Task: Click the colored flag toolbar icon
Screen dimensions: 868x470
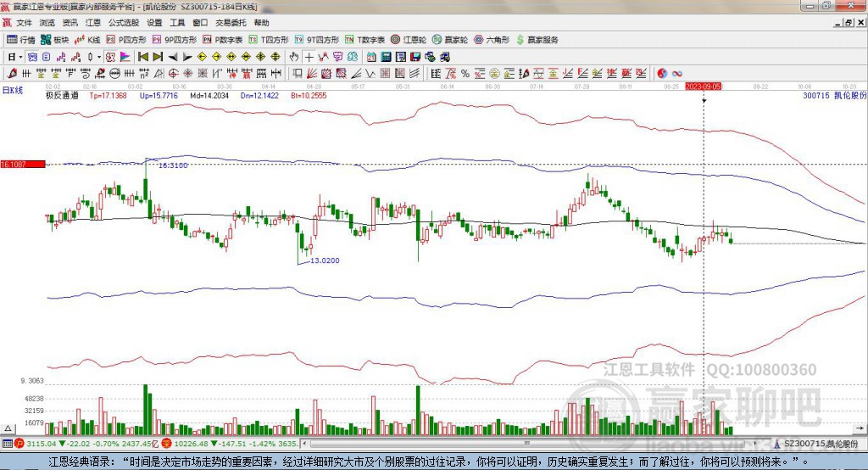Action: (x=125, y=57)
